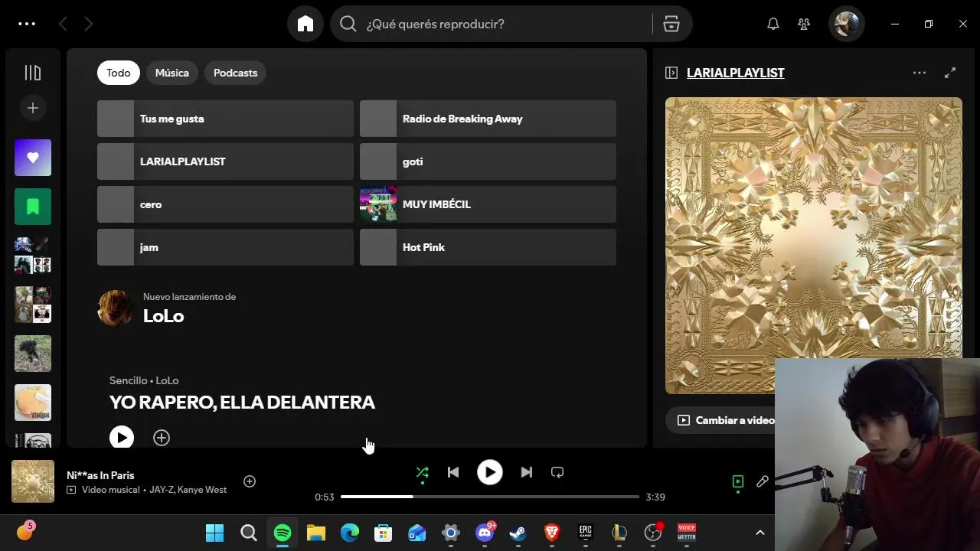Open the Windows Start menu
This screenshot has width=980, height=551.
(215, 533)
